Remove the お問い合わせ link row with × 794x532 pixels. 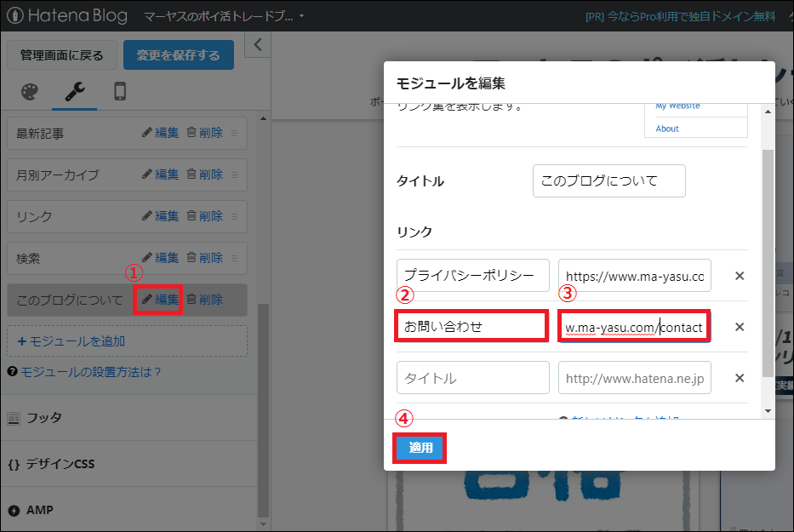pyautogui.click(x=740, y=326)
